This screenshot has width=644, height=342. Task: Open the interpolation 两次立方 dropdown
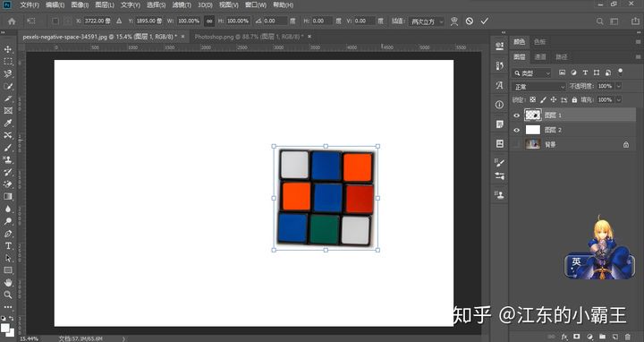tap(428, 21)
